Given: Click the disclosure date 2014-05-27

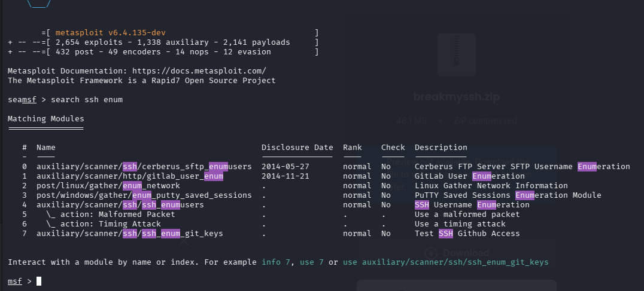Looking at the screenshot, I should click(x=285, y=166).
